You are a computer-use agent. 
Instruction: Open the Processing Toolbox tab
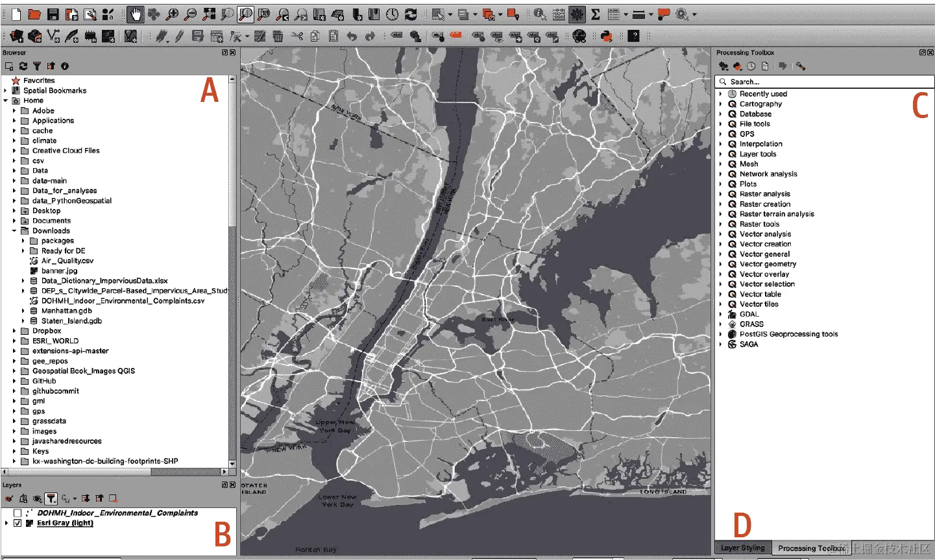point(811,548)
